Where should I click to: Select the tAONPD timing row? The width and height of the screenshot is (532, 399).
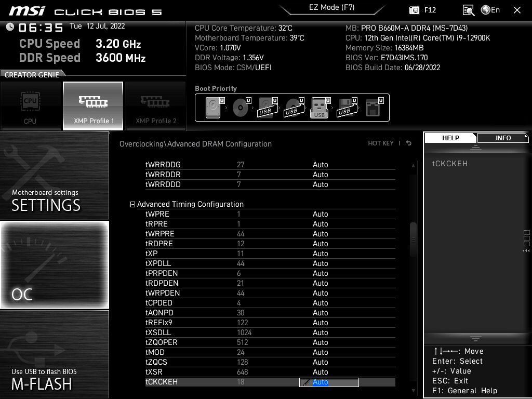click(x=270, y=312)
